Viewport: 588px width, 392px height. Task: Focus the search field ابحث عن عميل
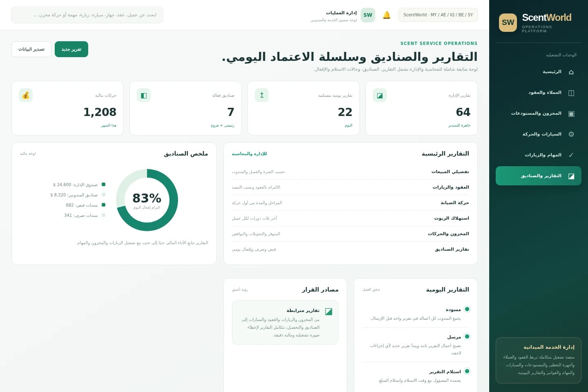87,15
